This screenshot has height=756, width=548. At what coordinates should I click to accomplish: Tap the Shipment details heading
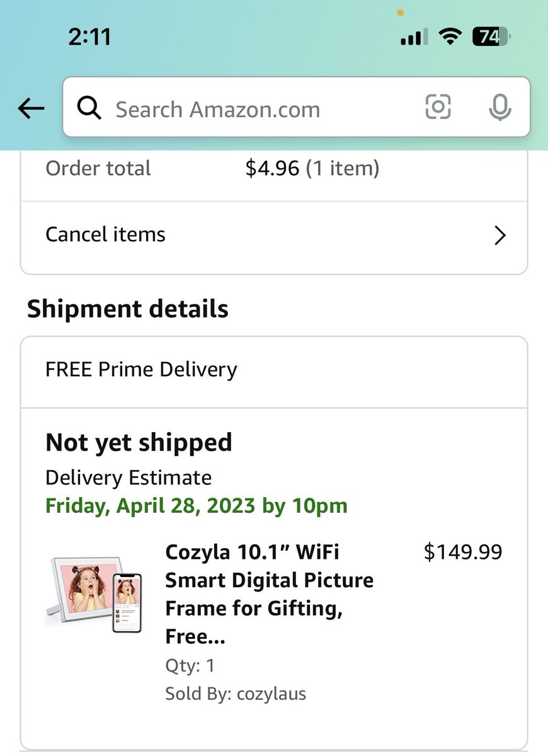(x=128, y=309)
